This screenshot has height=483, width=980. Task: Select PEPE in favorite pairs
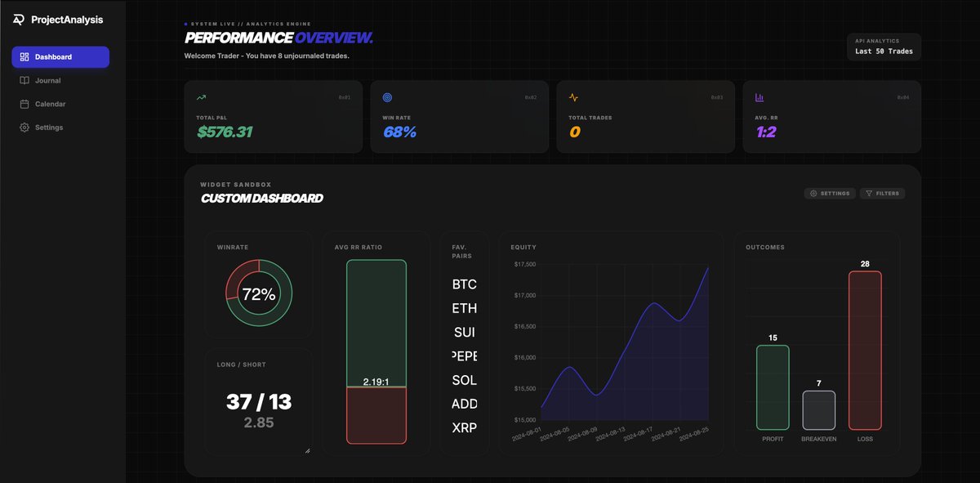click(x=464, y=356)
